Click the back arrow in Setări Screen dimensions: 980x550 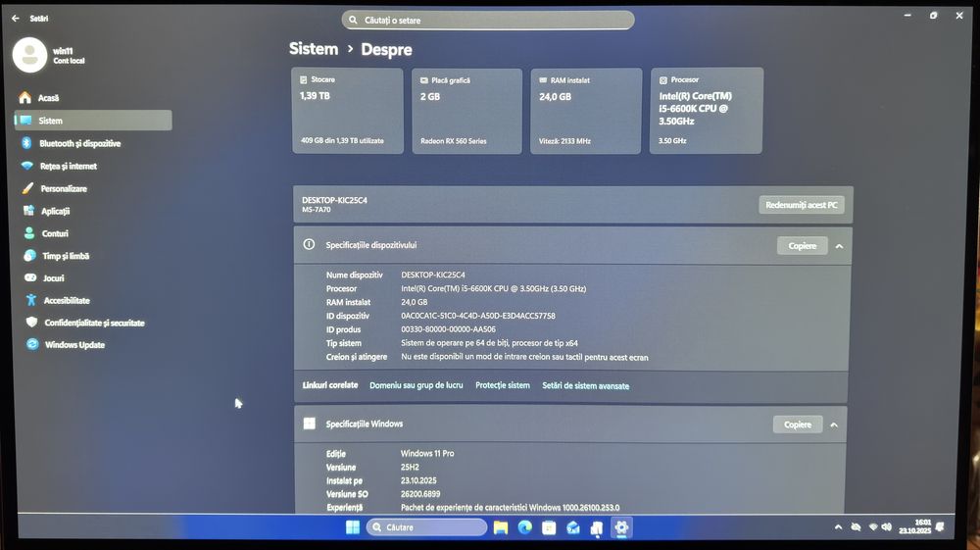coord(16,19)
